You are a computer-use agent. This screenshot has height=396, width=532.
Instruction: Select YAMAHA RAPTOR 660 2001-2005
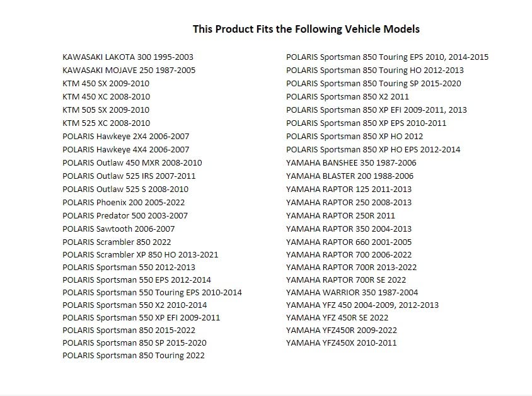pos(349,242)
